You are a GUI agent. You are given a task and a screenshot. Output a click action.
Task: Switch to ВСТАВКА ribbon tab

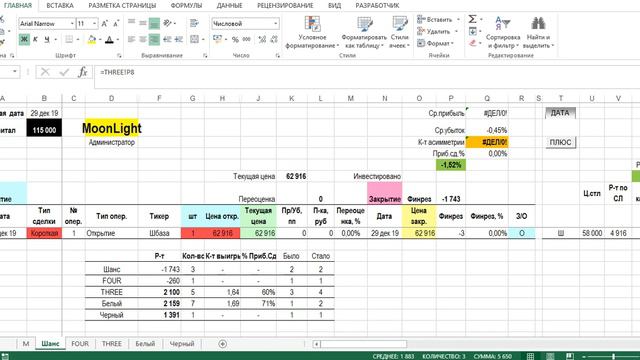[60, 5]
